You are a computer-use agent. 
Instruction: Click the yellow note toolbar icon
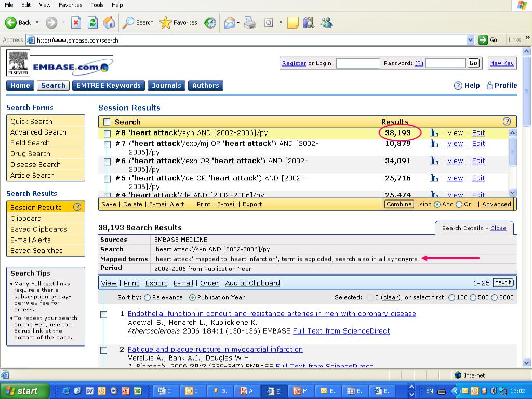tap(292, 23)
